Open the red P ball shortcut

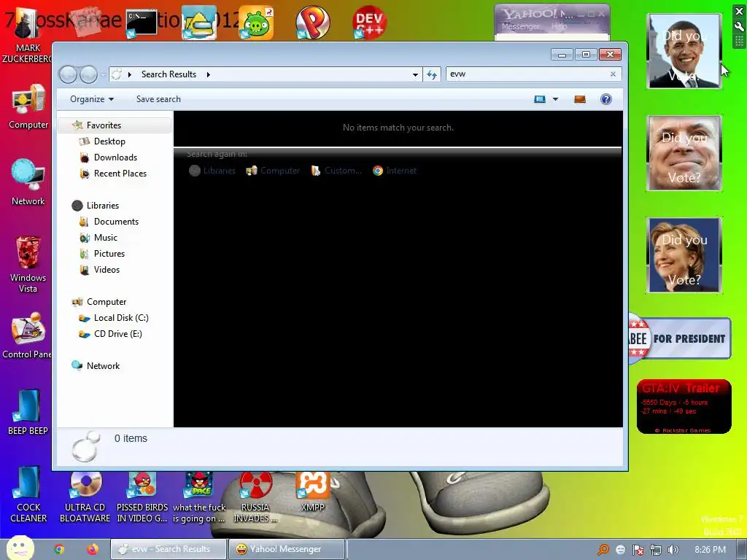312,22
